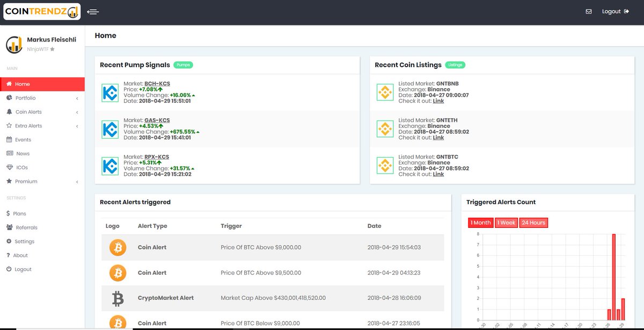This screenshot has width=644, height=330.
Task: Click Bitcoin icon for Below $9,000.00 alert
Action: click(118, 322)
